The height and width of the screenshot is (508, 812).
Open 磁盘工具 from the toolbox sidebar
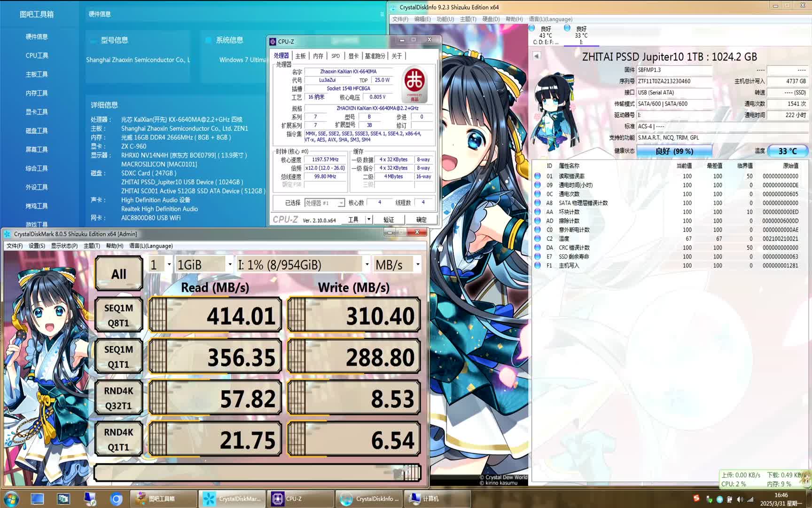(x=37, y=130)
